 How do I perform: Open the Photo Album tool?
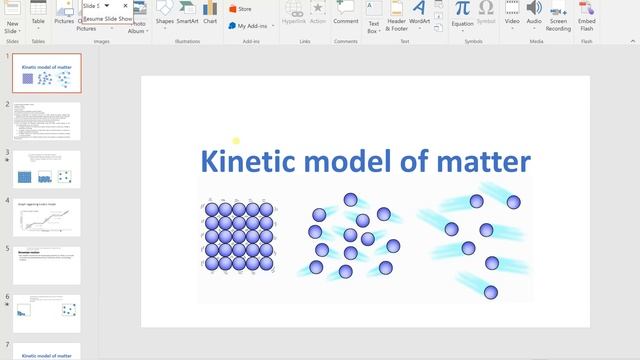(139, 16)
